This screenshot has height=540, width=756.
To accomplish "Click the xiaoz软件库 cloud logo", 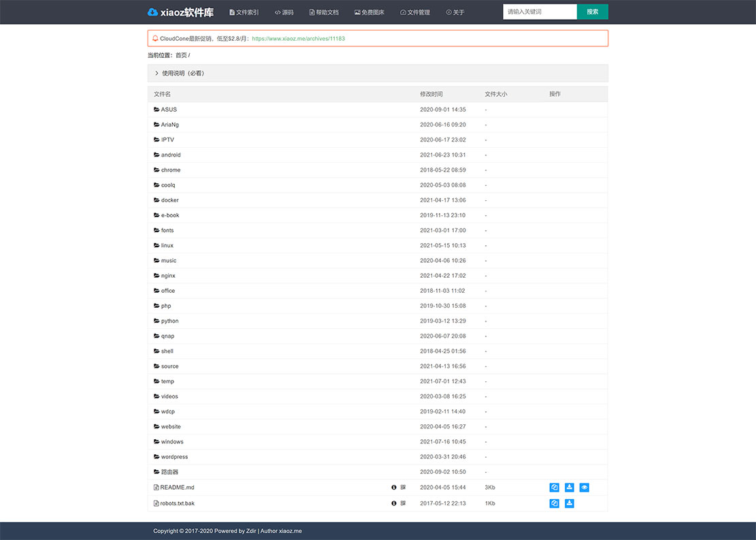I will pos(152,12).
